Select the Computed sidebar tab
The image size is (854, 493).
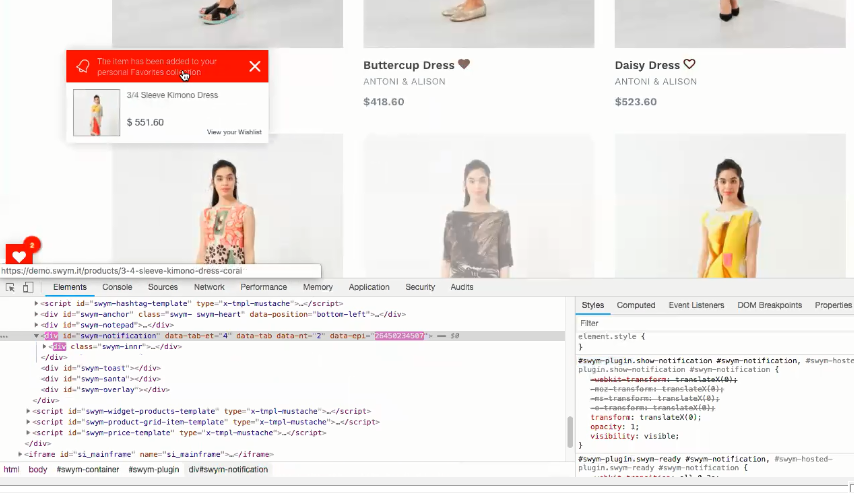click(636, 305)
